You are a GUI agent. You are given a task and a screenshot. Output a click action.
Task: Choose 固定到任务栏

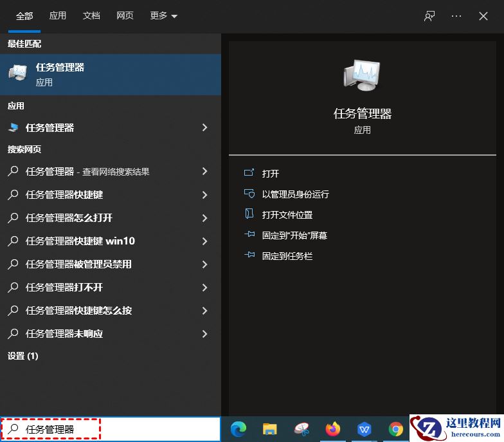tap(287, 256)
